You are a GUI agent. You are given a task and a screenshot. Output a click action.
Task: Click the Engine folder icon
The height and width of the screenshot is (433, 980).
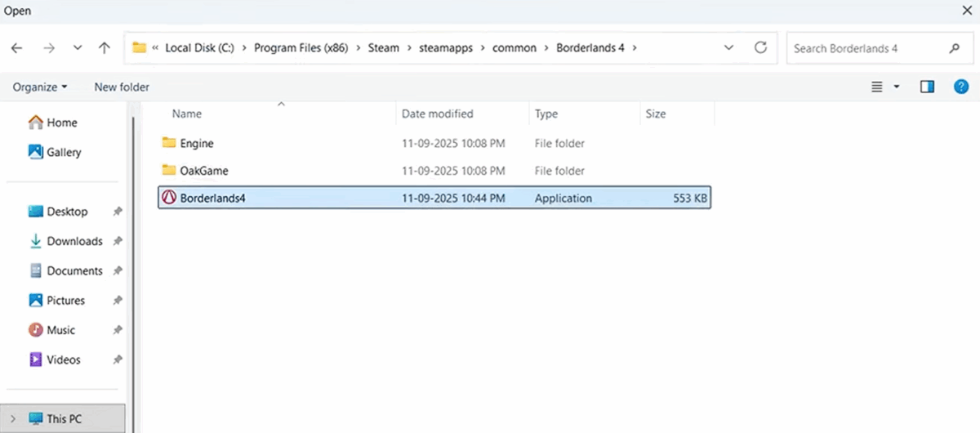click(169, 143)
